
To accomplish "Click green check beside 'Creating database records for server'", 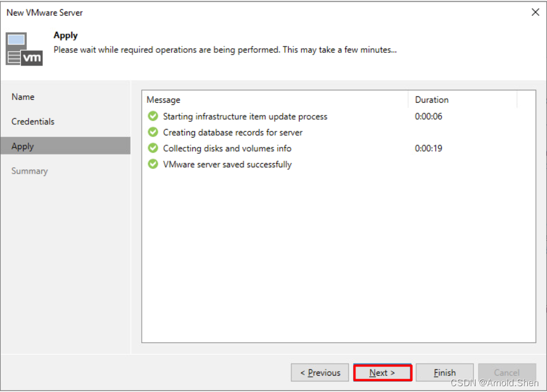I will (153, 132).
